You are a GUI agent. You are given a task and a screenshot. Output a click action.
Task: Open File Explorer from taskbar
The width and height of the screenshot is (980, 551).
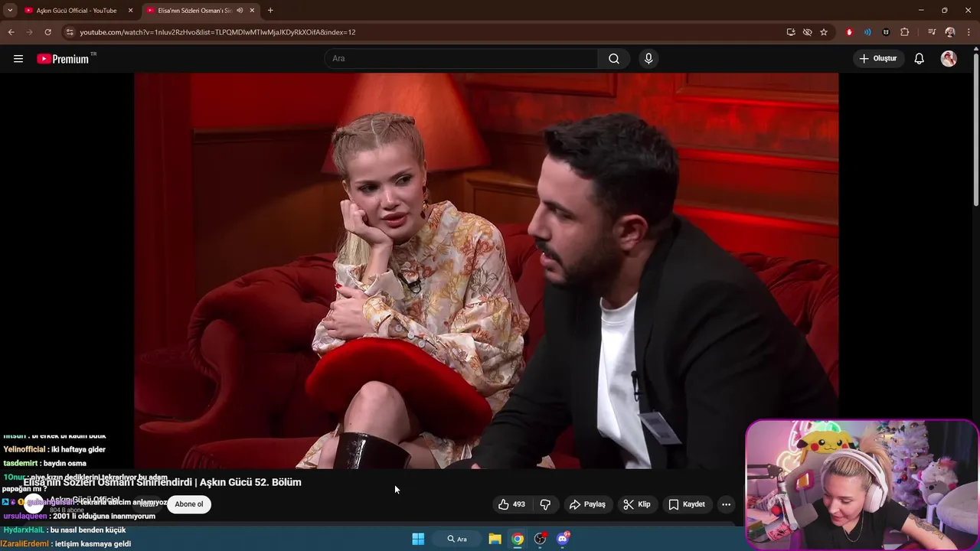coord(495,539)
